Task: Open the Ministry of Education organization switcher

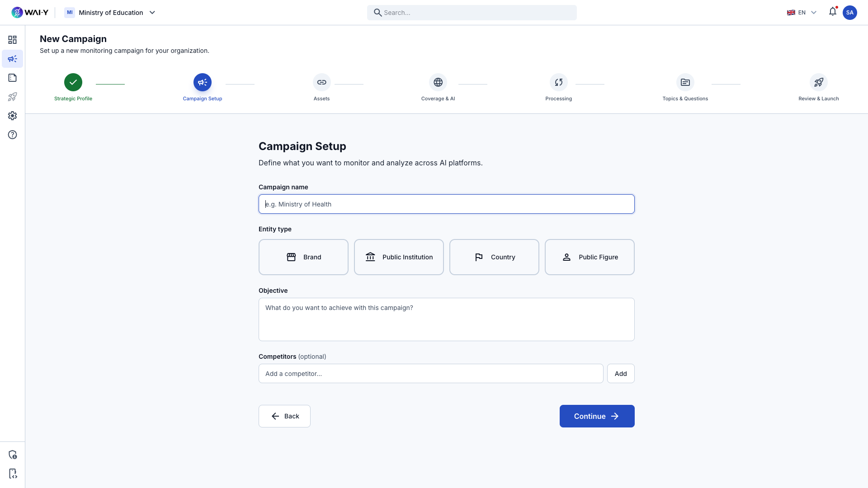Action: point(110,12)
